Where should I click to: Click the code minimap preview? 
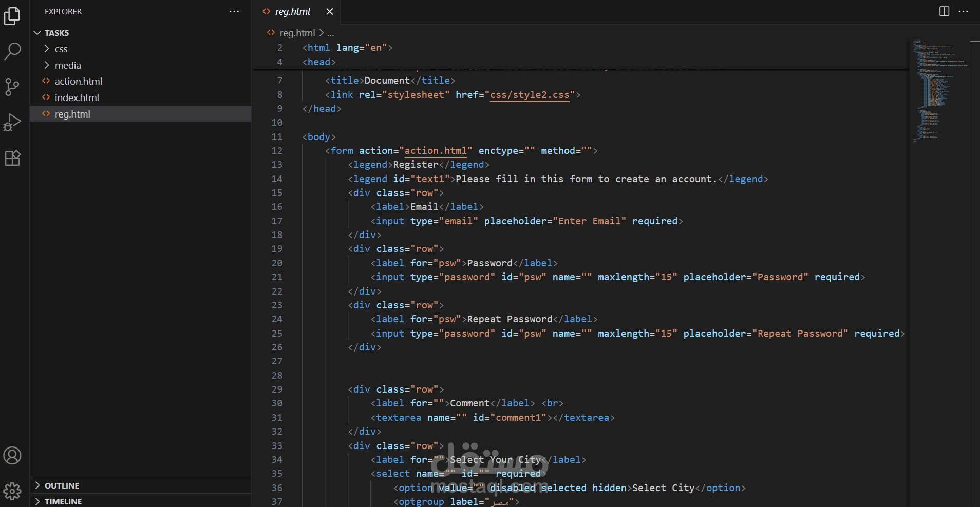(x=940, y=90)
